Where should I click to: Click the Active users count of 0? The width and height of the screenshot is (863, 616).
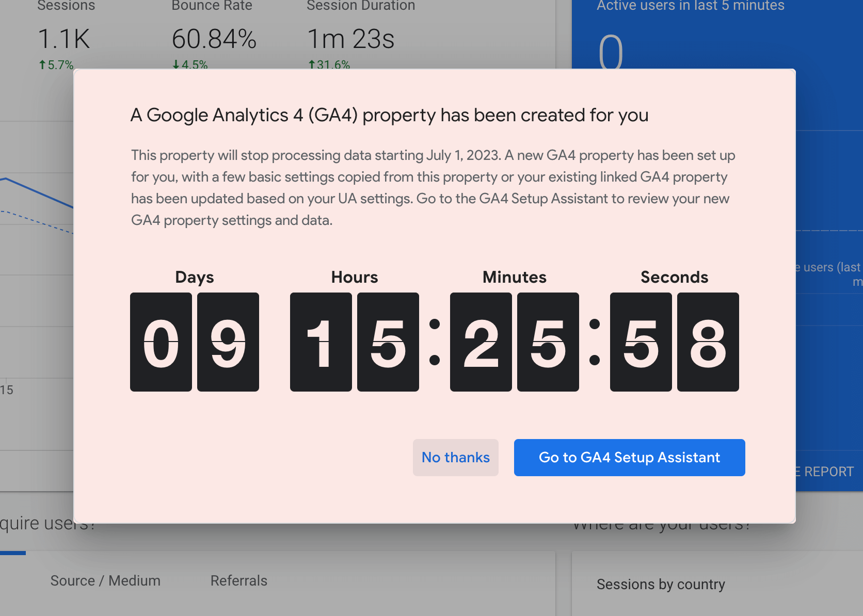[x=611, y=52]
